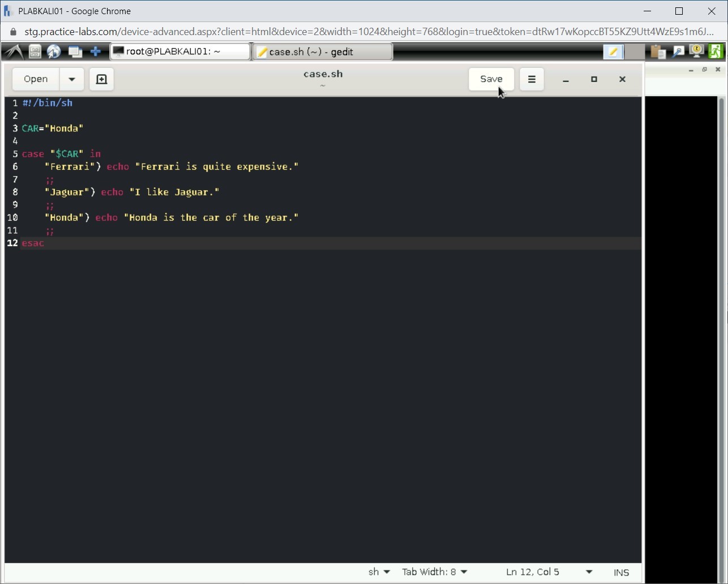Click the Open button
The height and width of the screenshot is (584, 728).
point(36,79)
